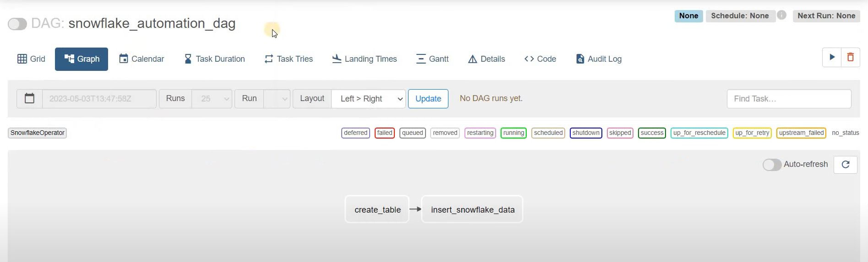
Task: Click the snowflake_automation_dag title text
Action: pyautogui.click(x=152, y=23)
